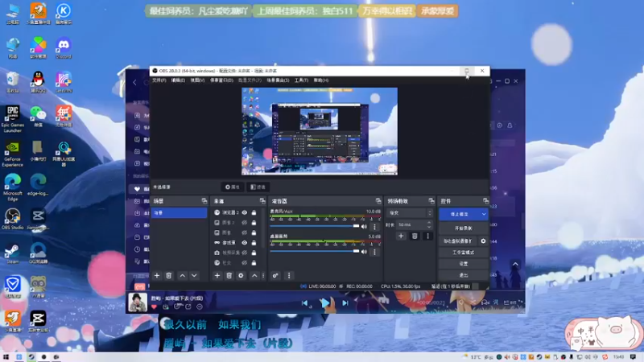Image resolution: width=644 pixels, height=362 pixels.
Task: Mute the desktop audio speaker icon
Action: click(x=364, y=252)
